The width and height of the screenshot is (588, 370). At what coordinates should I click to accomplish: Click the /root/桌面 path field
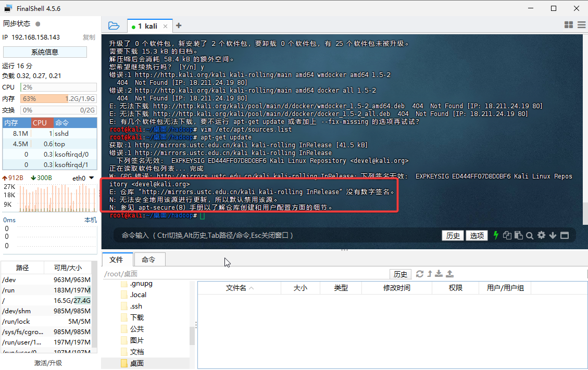[246, 274]
